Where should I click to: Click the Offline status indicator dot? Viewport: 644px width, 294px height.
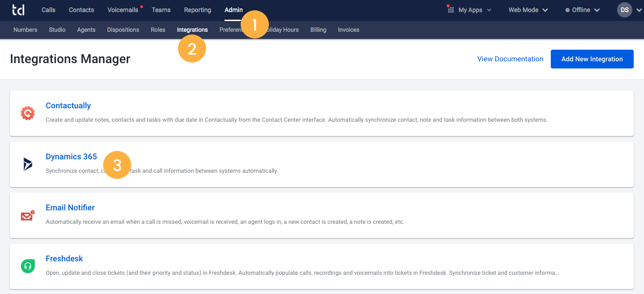[x=568, y=10]
